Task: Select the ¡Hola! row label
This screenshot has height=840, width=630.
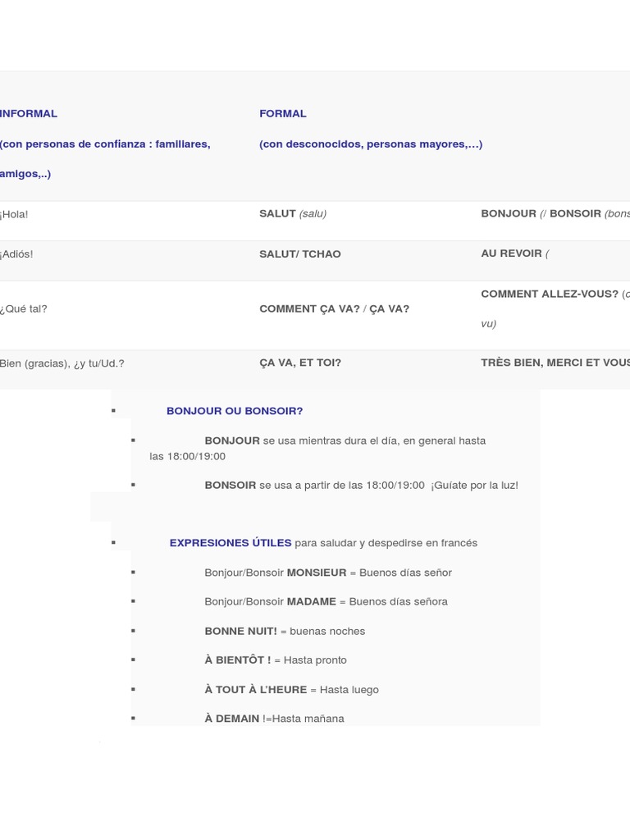Action: click(14, 214)
